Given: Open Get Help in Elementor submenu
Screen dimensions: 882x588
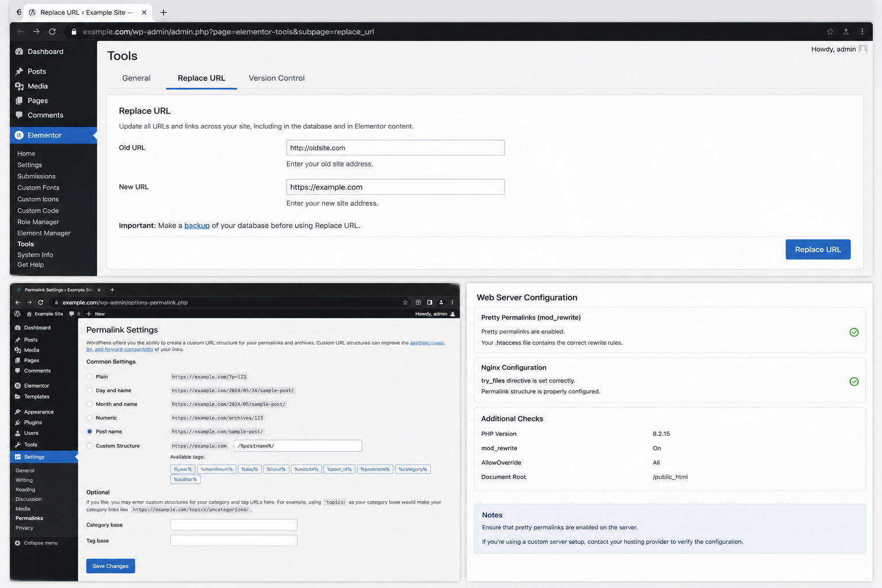Looking at the screenshot, I should pyautogui.click(x=30, y=265).
